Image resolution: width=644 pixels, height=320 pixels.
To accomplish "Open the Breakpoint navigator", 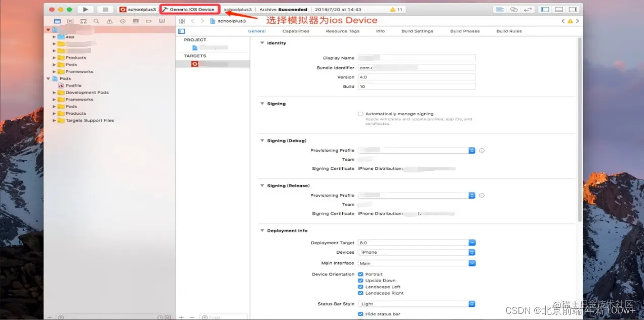I will [148, 21].
